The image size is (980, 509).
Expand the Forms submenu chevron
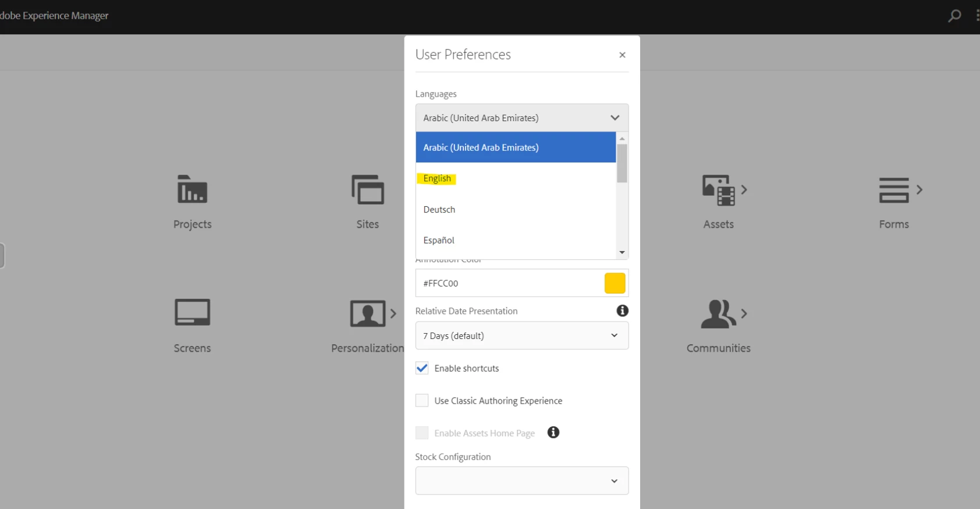coord(919,190)
